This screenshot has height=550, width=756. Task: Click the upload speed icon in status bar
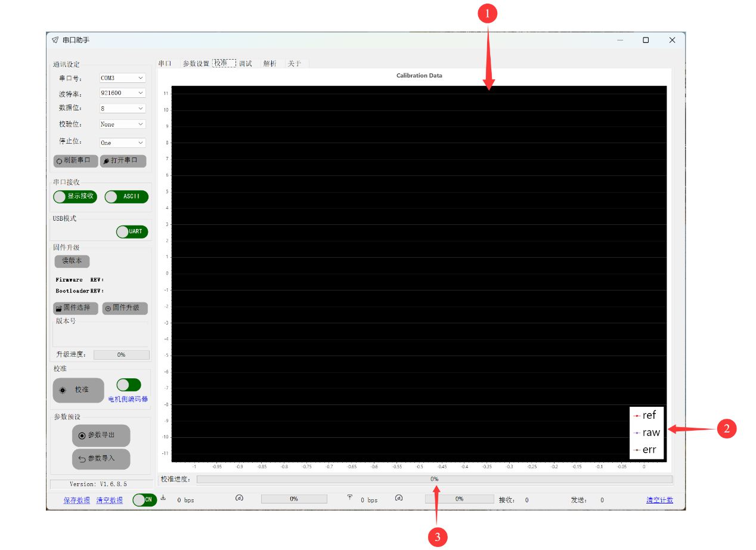coord(350,499)
